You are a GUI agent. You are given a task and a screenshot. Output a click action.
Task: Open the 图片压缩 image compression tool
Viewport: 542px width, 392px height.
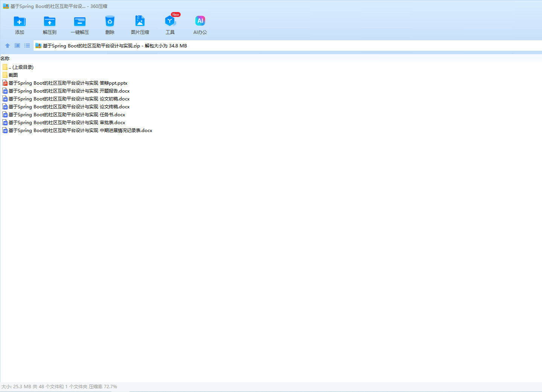140,21
